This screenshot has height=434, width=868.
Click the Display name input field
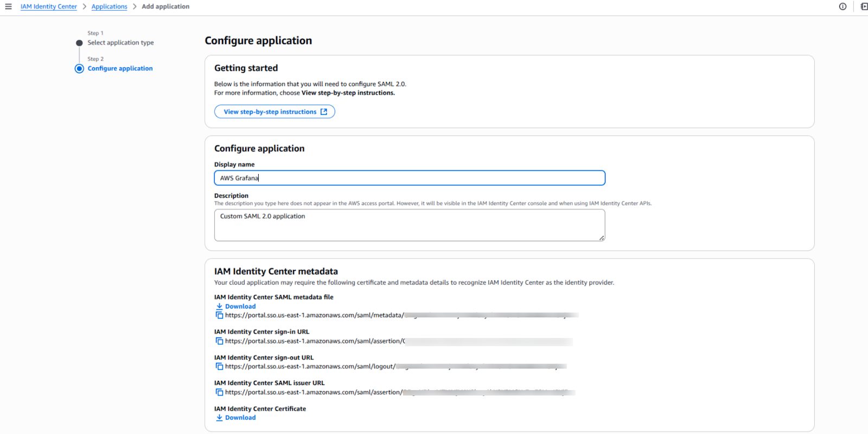tap(409, 178)
